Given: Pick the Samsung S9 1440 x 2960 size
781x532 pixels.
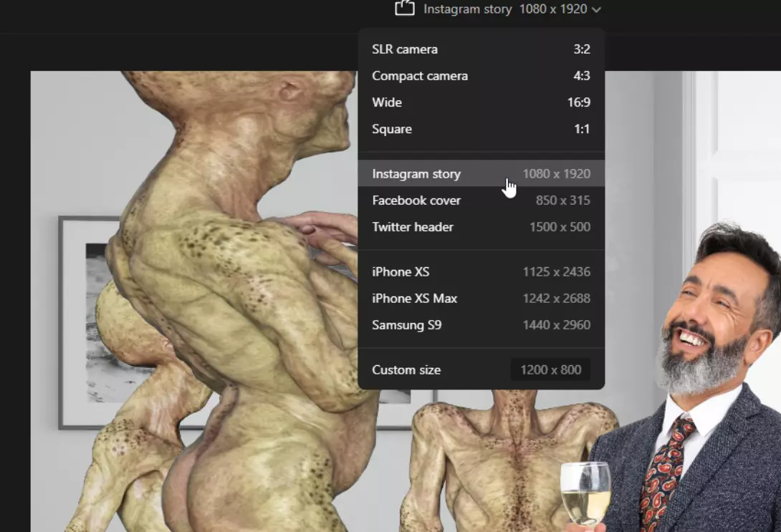Looking at the screenshot, I should pos(481,325).
